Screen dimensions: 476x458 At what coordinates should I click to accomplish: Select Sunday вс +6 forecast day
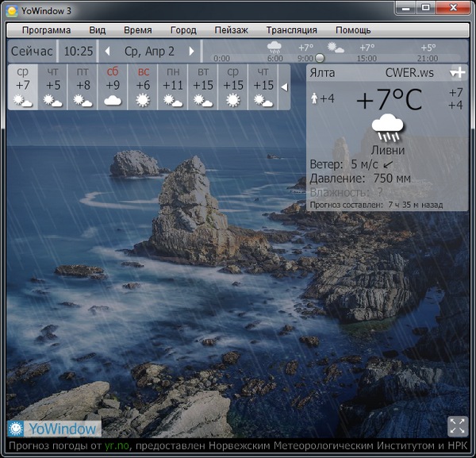click(143, 87)
